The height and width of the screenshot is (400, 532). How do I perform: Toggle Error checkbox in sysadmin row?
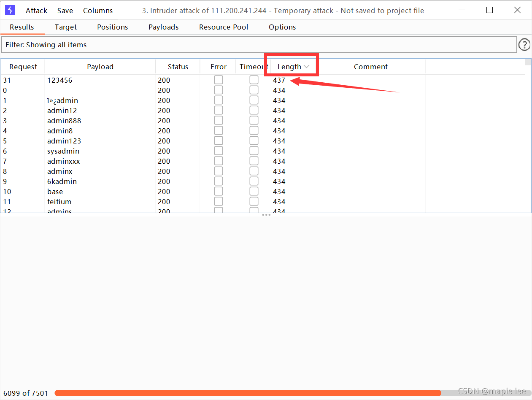(x=219, y=151)
